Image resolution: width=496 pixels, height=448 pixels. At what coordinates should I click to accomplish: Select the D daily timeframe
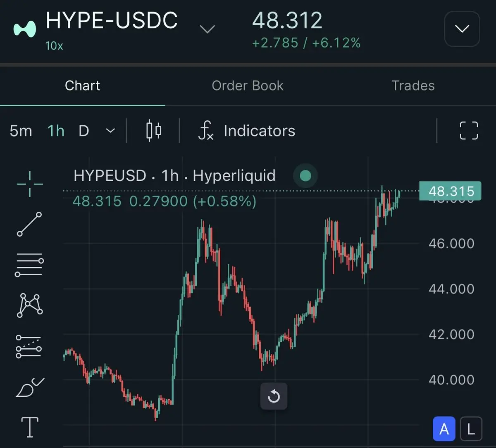coord(83,131)
